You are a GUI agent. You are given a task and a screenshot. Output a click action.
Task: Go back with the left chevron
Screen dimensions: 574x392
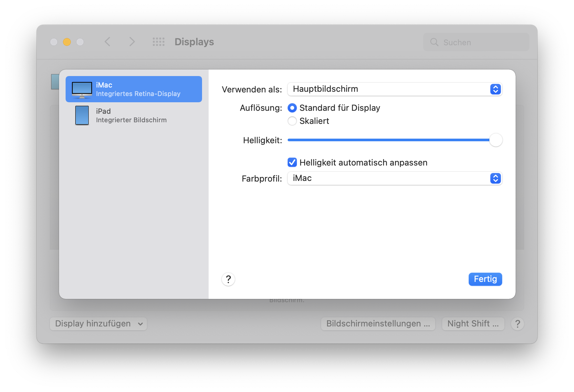pos(107,42)
